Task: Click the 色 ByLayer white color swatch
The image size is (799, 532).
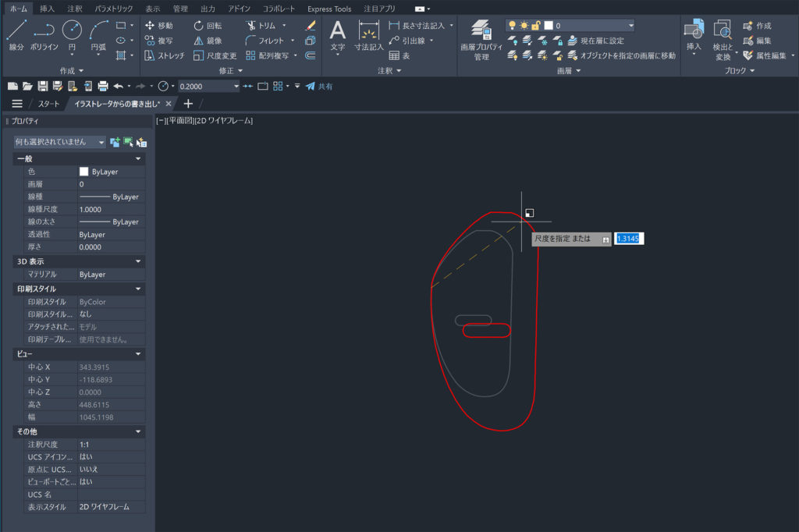Action: pos(83,172)
